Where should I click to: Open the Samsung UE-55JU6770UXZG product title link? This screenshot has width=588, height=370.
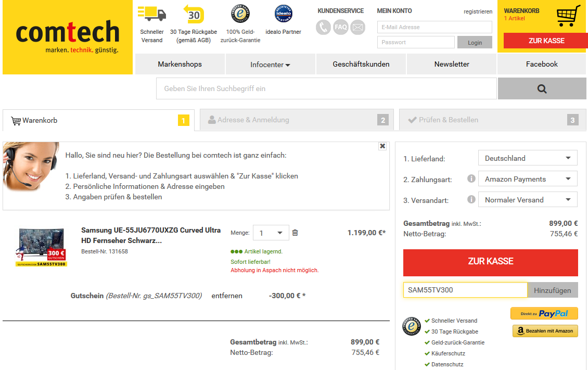click(151, 235)
